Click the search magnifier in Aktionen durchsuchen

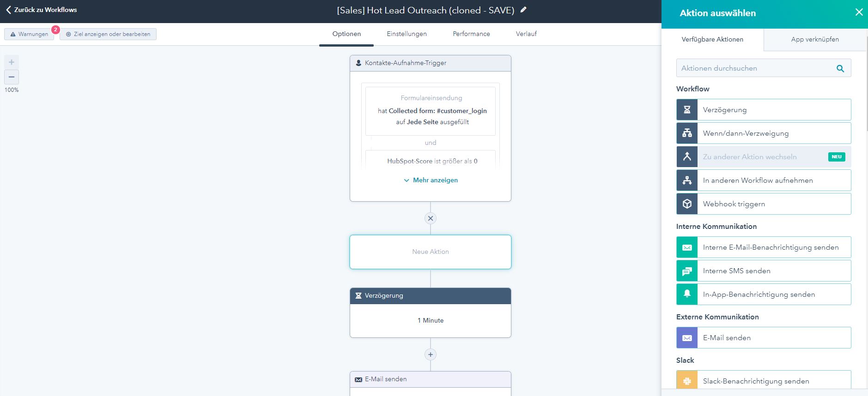click(840, 68)
